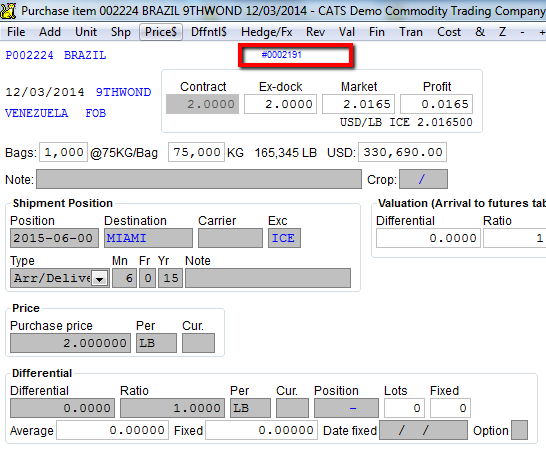This screenshot has width=546, height=450.
Task: Click the 9THWOND supplier link
Action: [123, 92]
